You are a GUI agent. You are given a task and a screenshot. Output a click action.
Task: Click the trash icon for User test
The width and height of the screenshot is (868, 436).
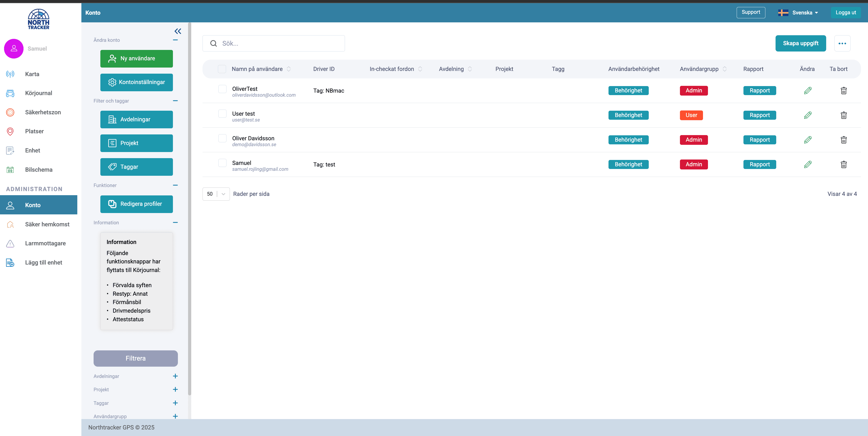(x=843, y=115)
